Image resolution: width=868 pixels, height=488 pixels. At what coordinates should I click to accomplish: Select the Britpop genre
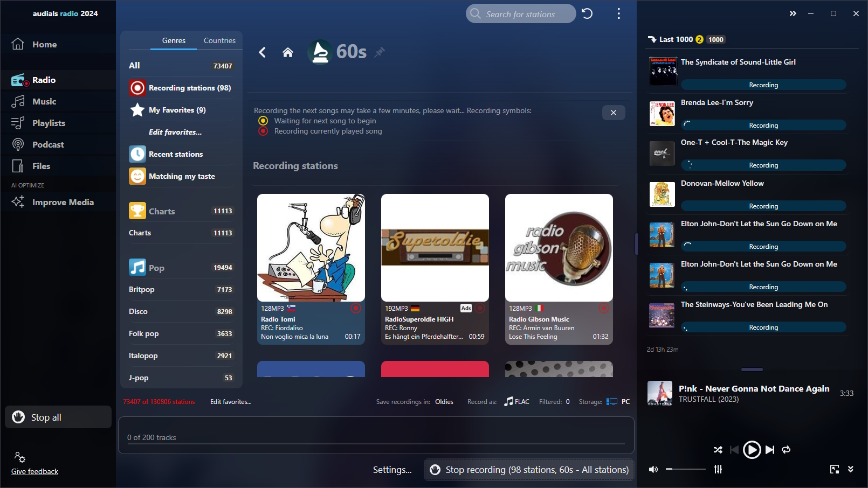[181, 289]
